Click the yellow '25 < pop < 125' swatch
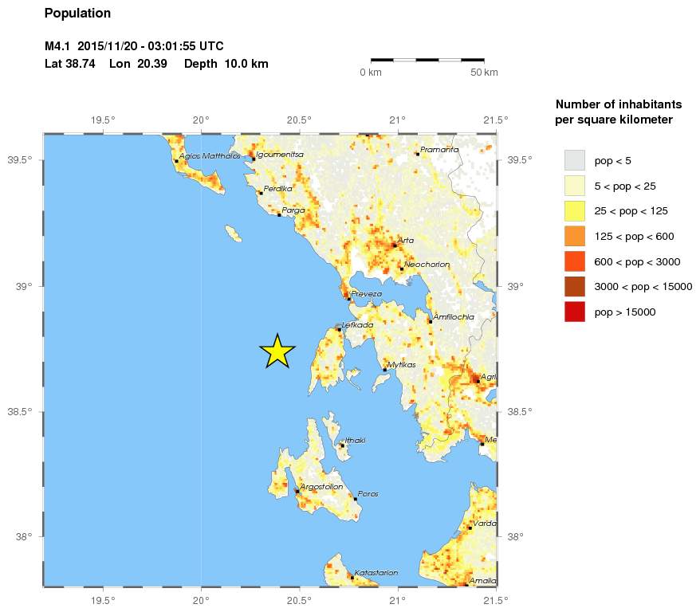This screenshot has height=612, width=700. click(574, 211)
